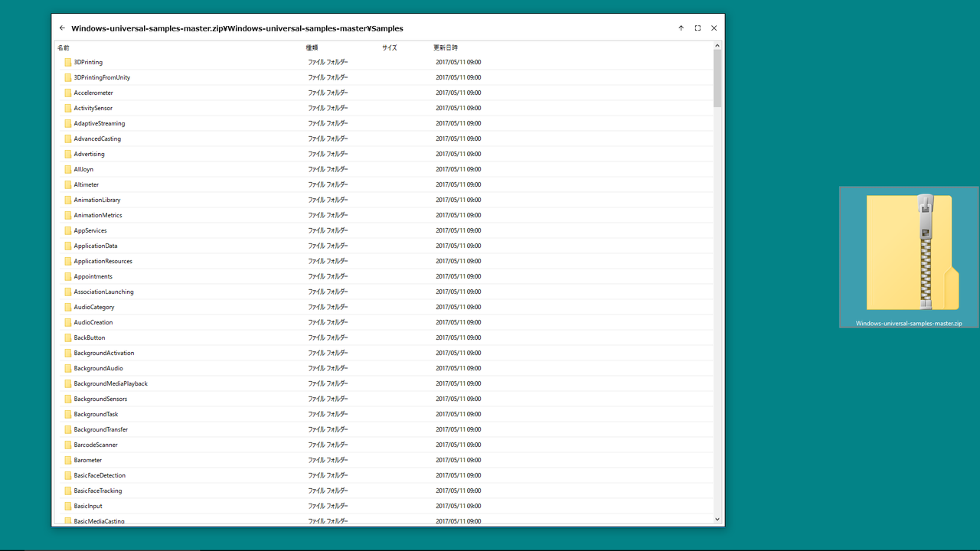Image resolution: width=980 pixels, height=551 pixels.
Task: Select the Advertising folder icon
Action: click(68, 154)
